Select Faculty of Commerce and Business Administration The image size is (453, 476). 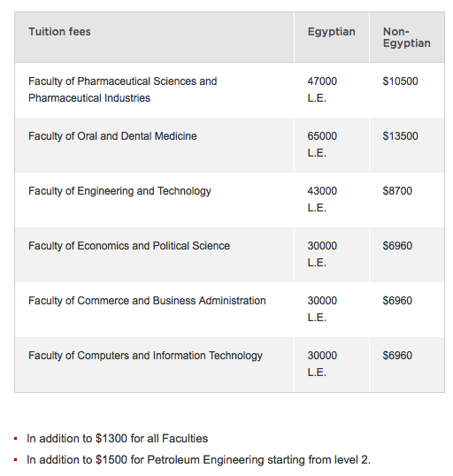coord(147,301)
